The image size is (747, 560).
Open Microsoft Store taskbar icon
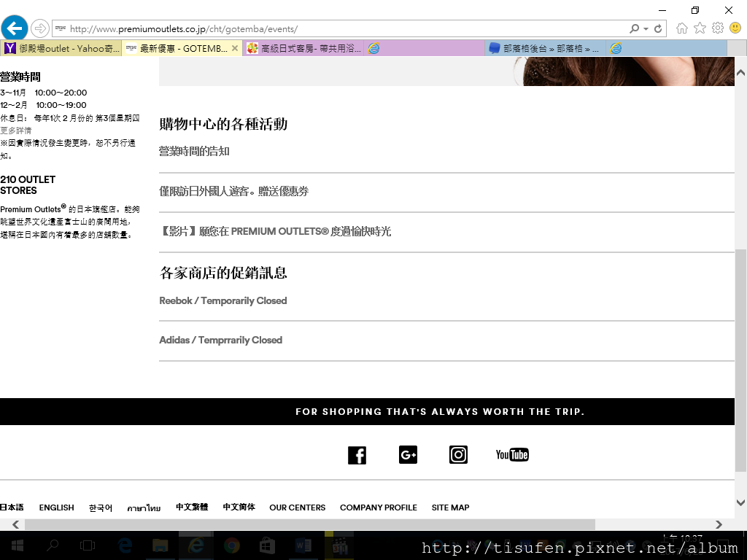point(267,545)
